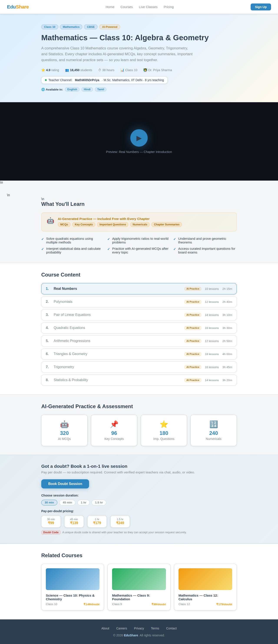Open the MathWithDrPriya teacher channel
The image size is (278, 644).
point(87,80)
